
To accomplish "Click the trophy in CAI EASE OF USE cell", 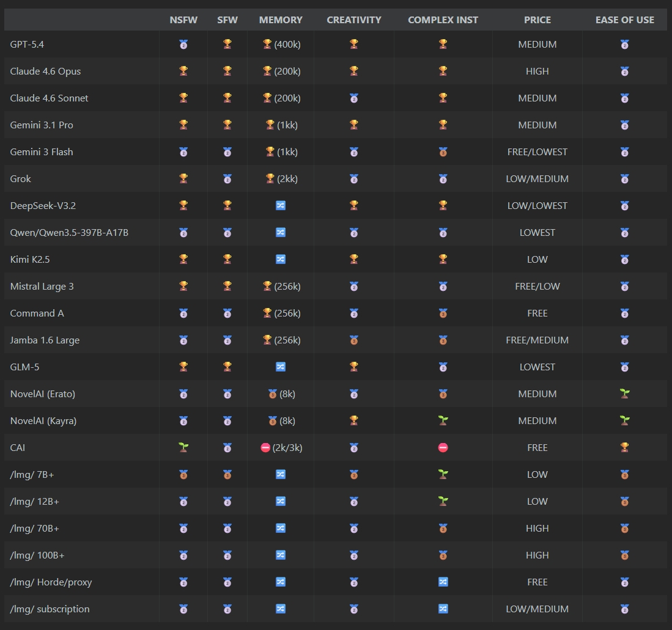I will coord(624,447).
